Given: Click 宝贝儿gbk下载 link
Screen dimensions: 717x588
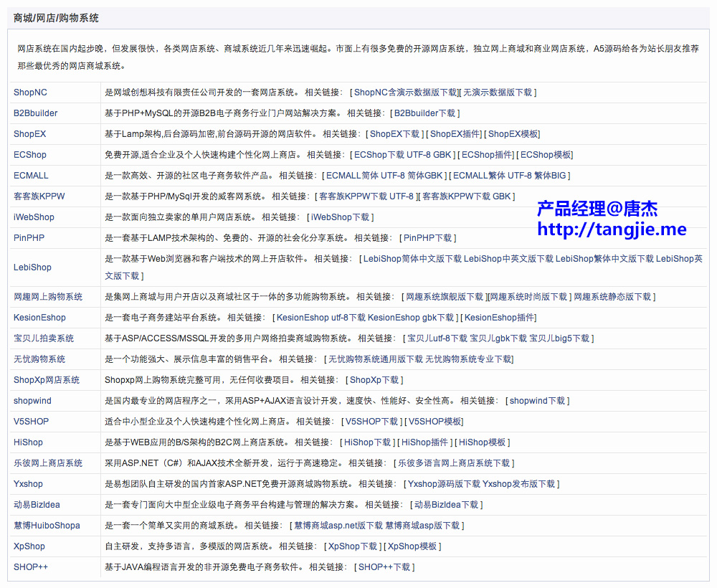Looking at the screenshot, I should [x=498, y=338].
